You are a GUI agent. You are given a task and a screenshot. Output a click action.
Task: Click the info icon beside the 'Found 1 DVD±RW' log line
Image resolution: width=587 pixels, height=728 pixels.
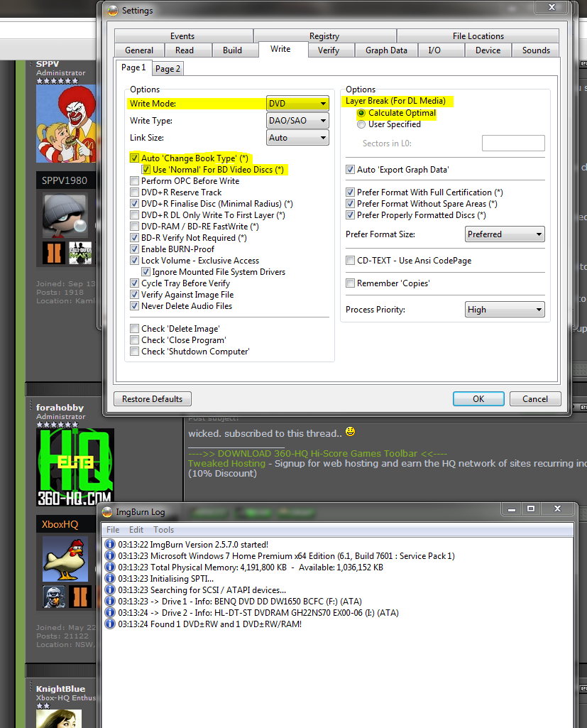(x=110, y=624)
